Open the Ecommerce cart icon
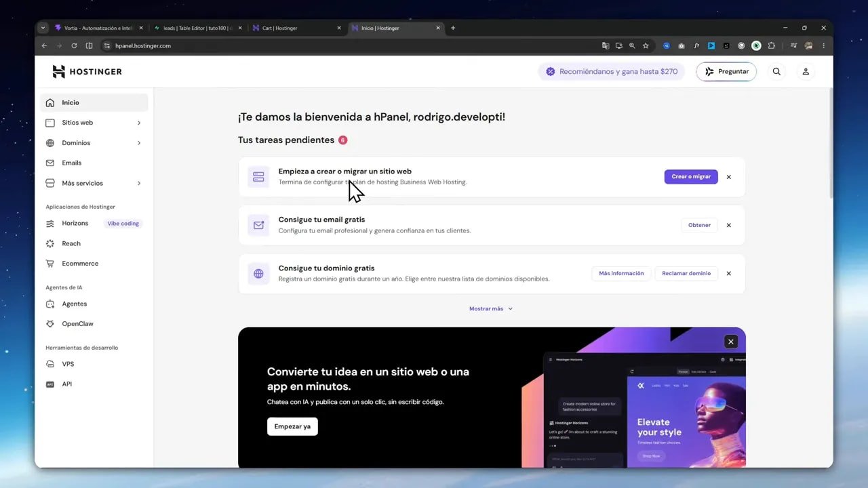868x488 pixels. click(x=50, y=264)
